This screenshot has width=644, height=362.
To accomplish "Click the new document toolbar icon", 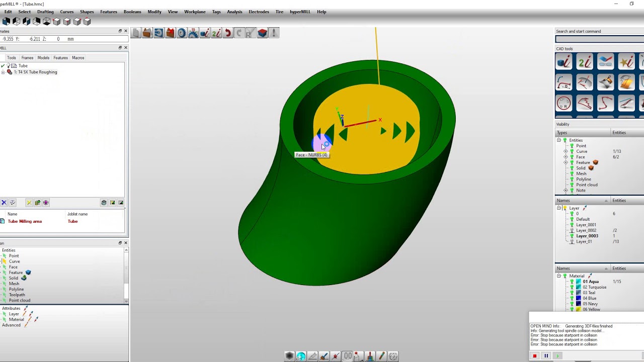I will pos(136,33).
